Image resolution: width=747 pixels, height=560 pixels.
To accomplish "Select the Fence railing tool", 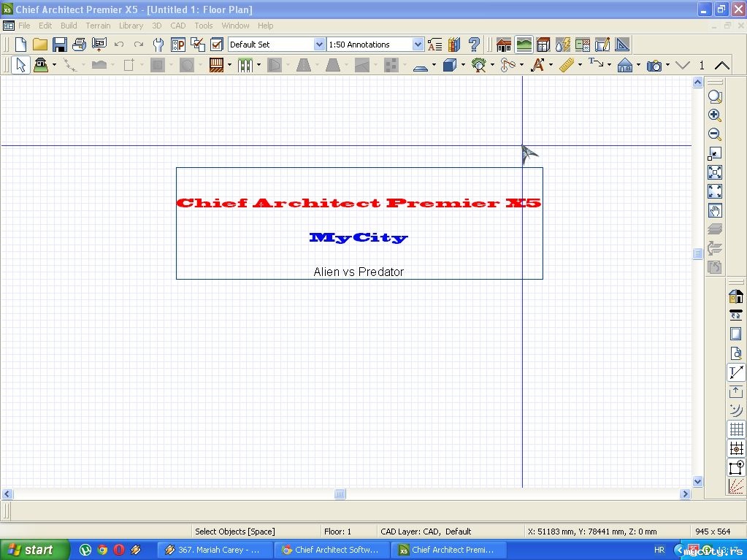I will click(245, 65).
